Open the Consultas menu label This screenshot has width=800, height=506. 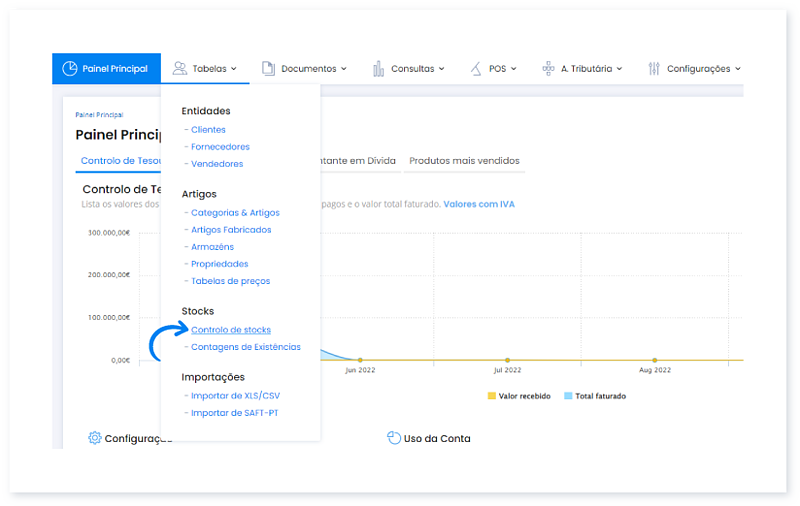pos(413,68)
